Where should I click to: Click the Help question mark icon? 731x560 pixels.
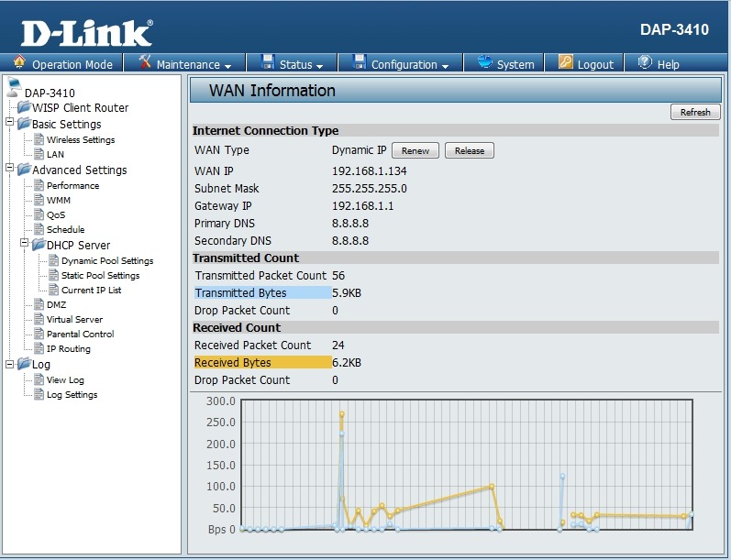tap(644, 62)
